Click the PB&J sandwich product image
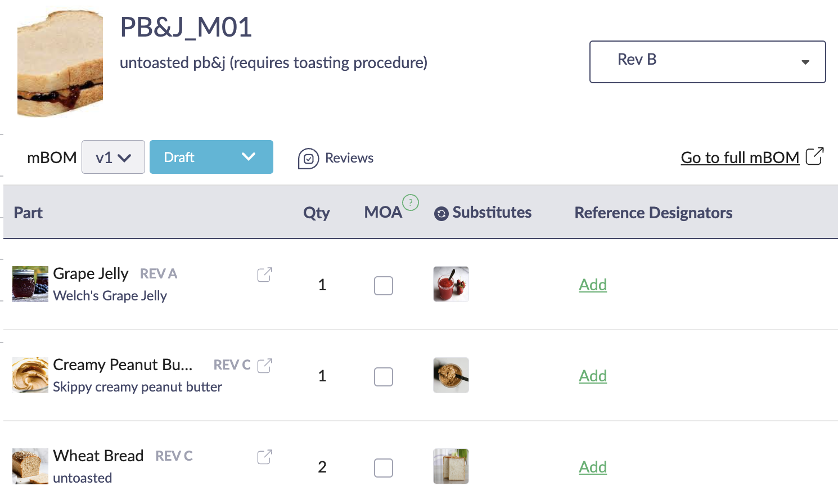Image resolution: width=838 pixels, height=504 pixels. (x=60, y=63)
